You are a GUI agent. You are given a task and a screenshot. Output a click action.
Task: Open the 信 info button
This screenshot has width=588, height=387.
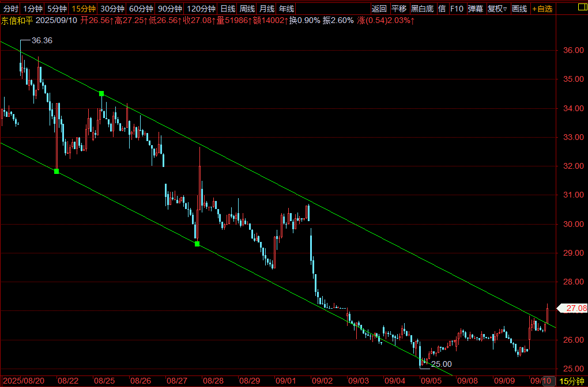pyautogui.click(x=442, y=9)
